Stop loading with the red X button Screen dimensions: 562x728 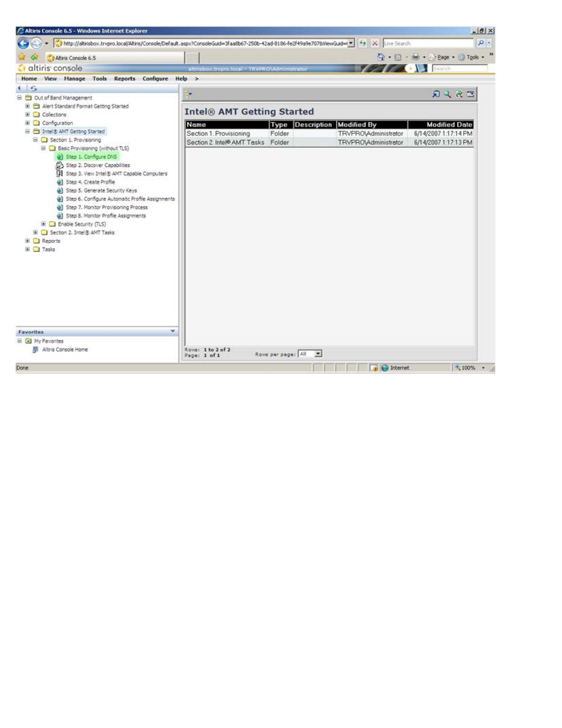(375, 43)
